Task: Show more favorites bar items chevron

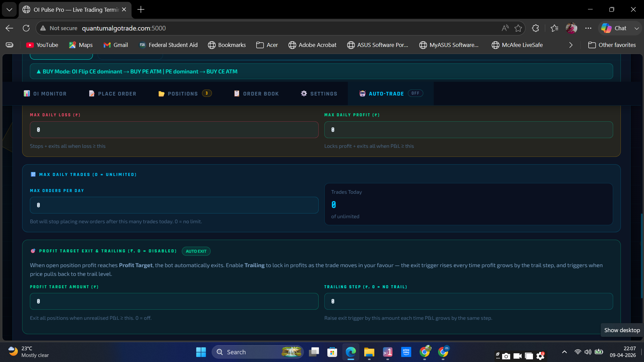Action: pos(571,45)
